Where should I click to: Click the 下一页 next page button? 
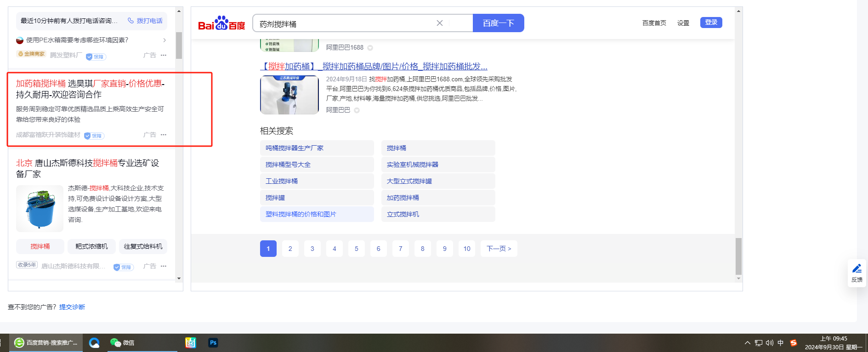click(499, 249)
